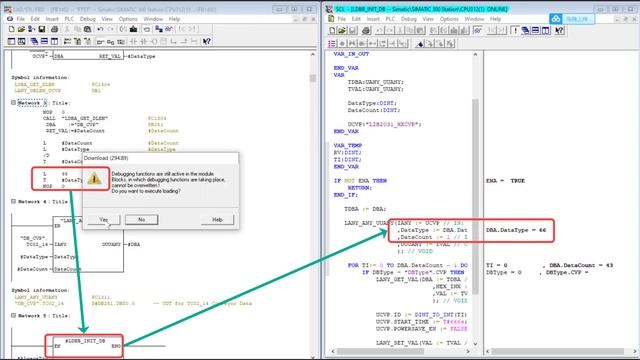Screen dimensions: 640x360
Task: Open File menu in SCL window
Action: coord(342,19)
